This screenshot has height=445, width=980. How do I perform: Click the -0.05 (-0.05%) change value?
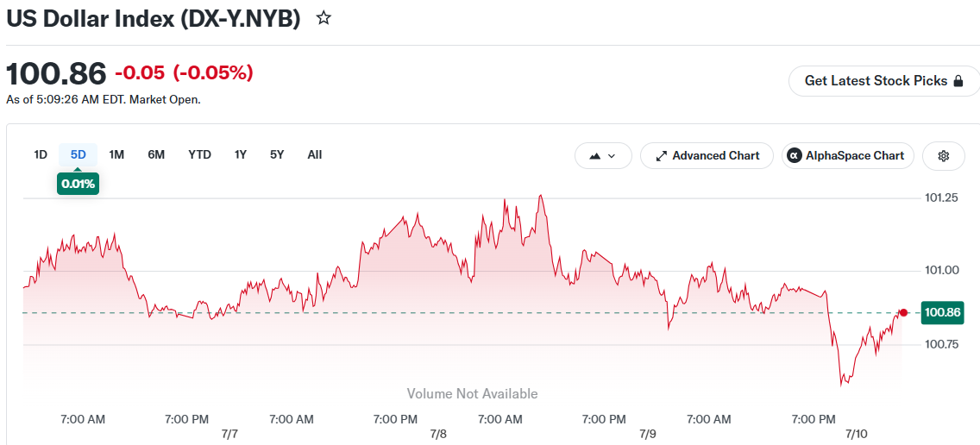tap(184, 73)
